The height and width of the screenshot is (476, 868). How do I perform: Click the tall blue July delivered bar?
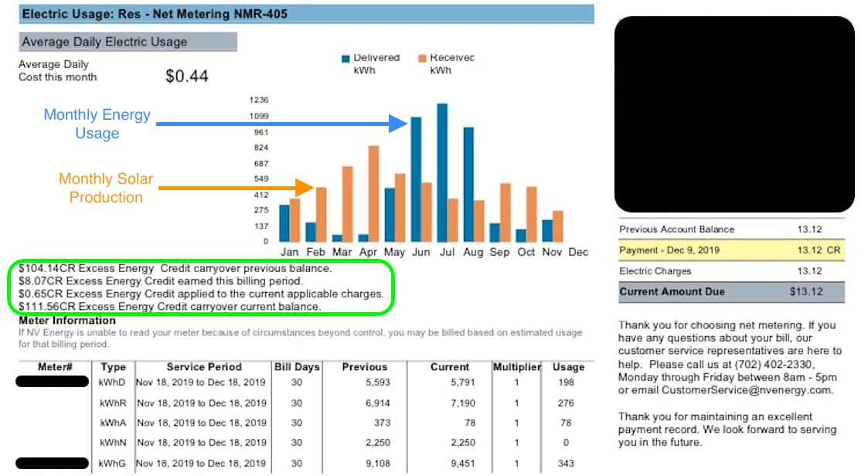442,172
